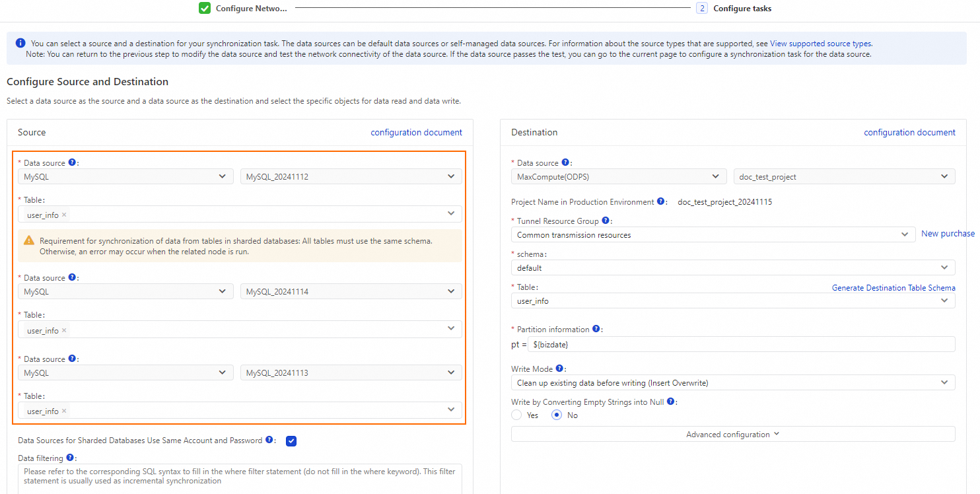Open the schema dropdown showing default
Viewport: 980px width, 494px height.
click(x=733, y=267)
